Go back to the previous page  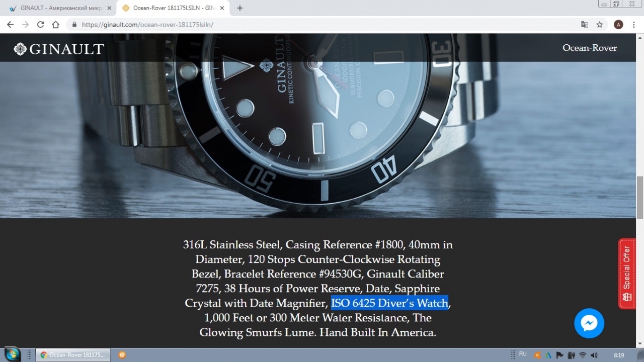coord(10,25)
